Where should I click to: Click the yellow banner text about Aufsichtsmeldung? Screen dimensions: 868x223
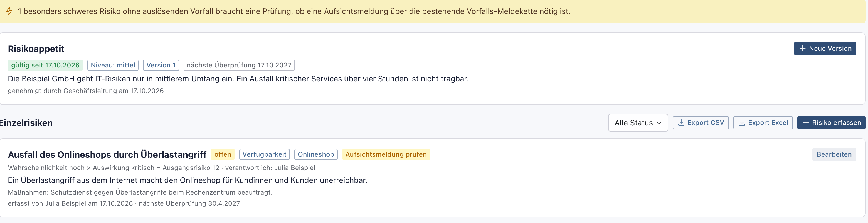(294, 11)
